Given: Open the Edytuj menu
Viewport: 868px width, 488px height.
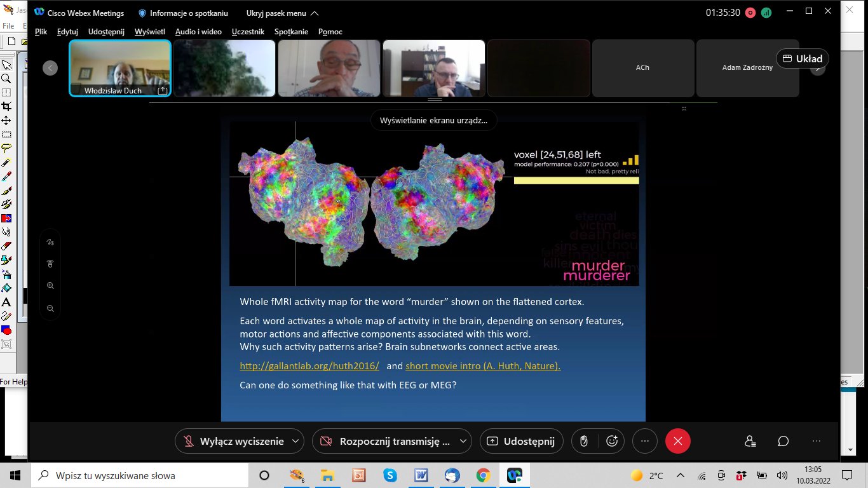Looking at the screenshot, I should (x=67, y=32).
